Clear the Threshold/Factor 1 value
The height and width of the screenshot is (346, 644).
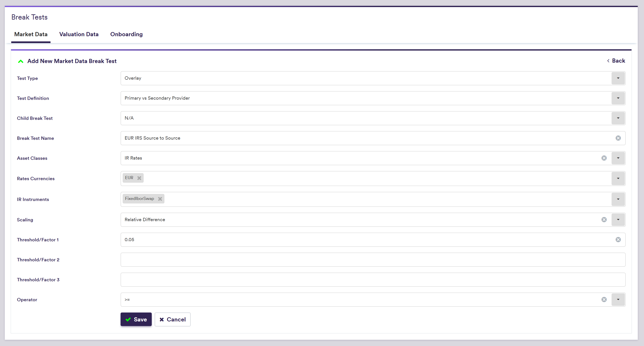[618, 240]
